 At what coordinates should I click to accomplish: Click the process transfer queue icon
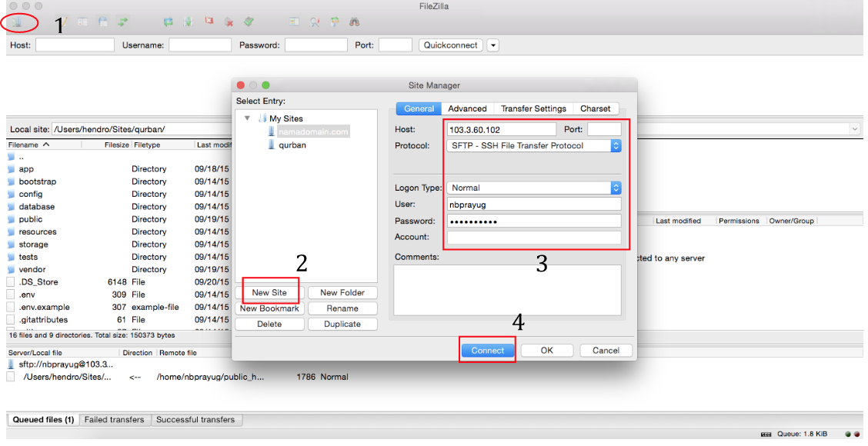coord(188,23)
